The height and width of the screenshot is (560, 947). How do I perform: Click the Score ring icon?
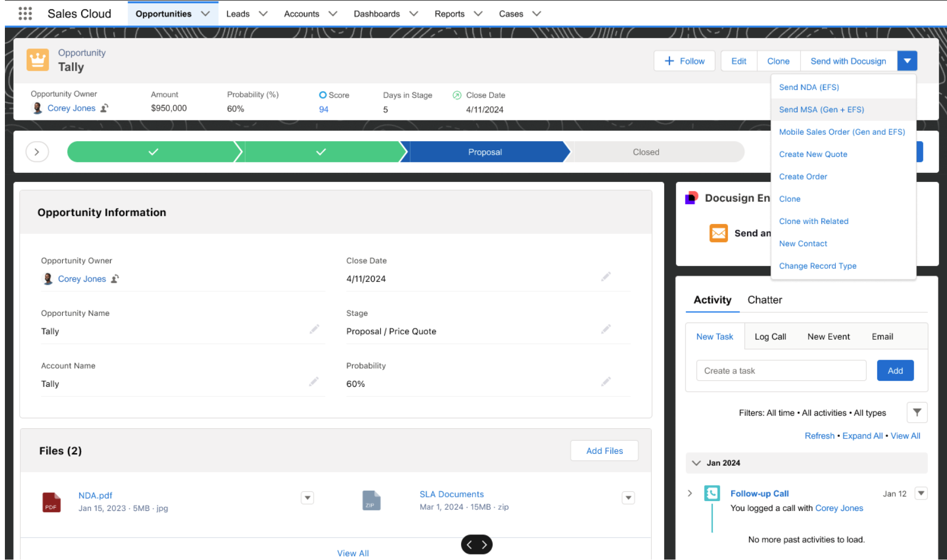click(323, 95)
